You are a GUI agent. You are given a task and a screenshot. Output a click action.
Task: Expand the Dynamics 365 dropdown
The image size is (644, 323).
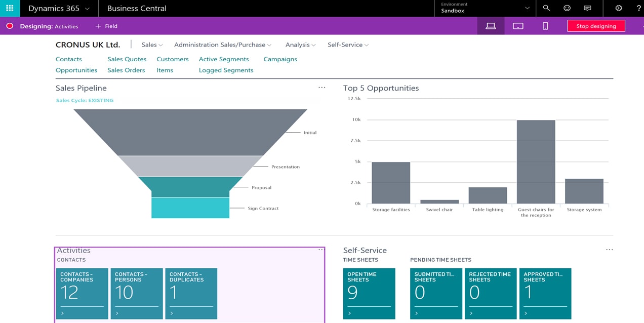(x=87, y=9)
